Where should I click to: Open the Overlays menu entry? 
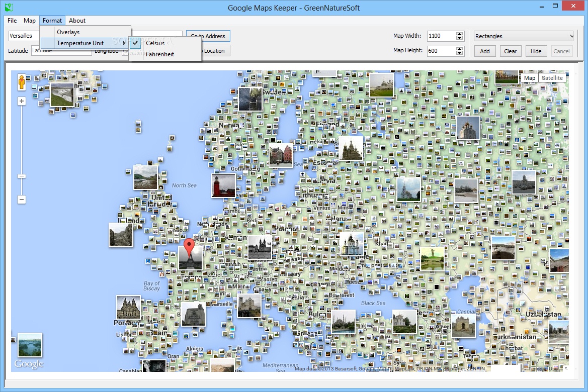click(x=86, y=32)
